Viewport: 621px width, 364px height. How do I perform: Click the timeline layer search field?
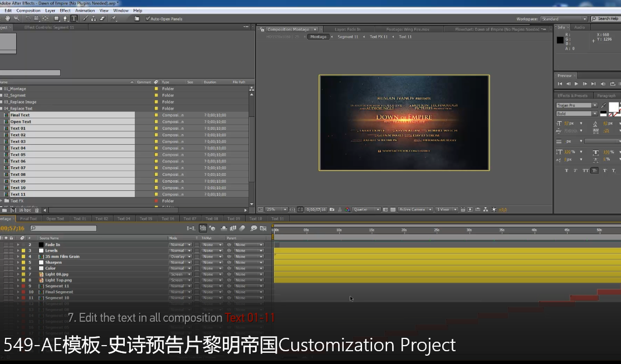tap(63, 228)
